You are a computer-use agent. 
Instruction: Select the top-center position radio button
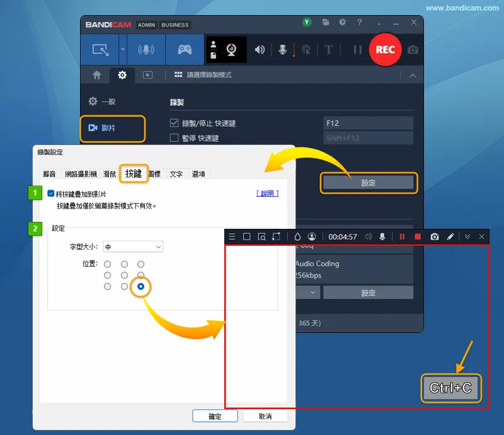click(x=124, y=264)
